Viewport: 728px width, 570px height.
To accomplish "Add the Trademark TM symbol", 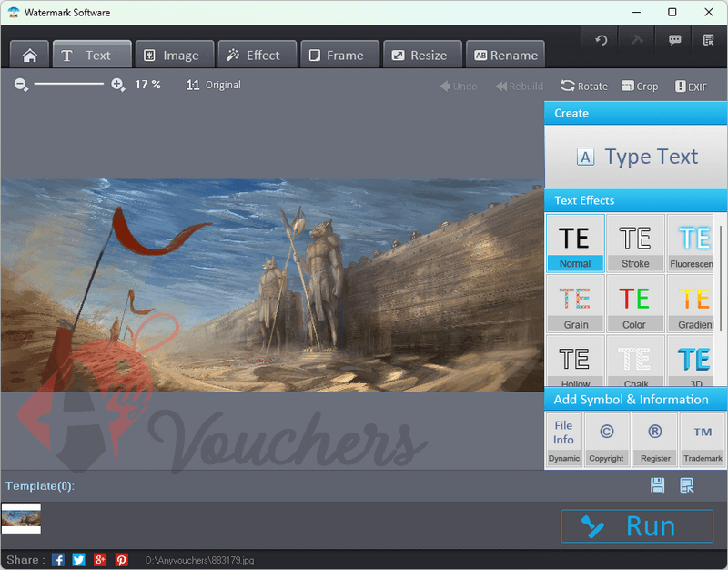I will 702,439.
